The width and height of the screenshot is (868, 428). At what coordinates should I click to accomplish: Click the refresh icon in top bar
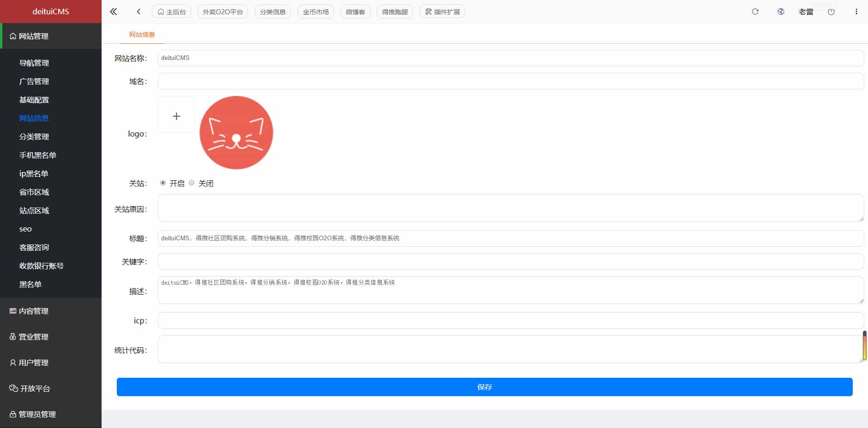[x=755, y=12]
